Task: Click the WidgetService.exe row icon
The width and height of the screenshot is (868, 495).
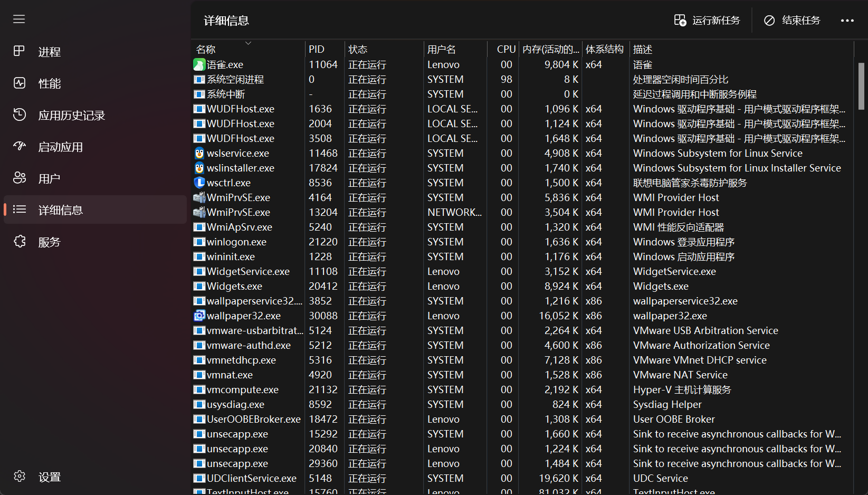Action: tap(199, 271)
